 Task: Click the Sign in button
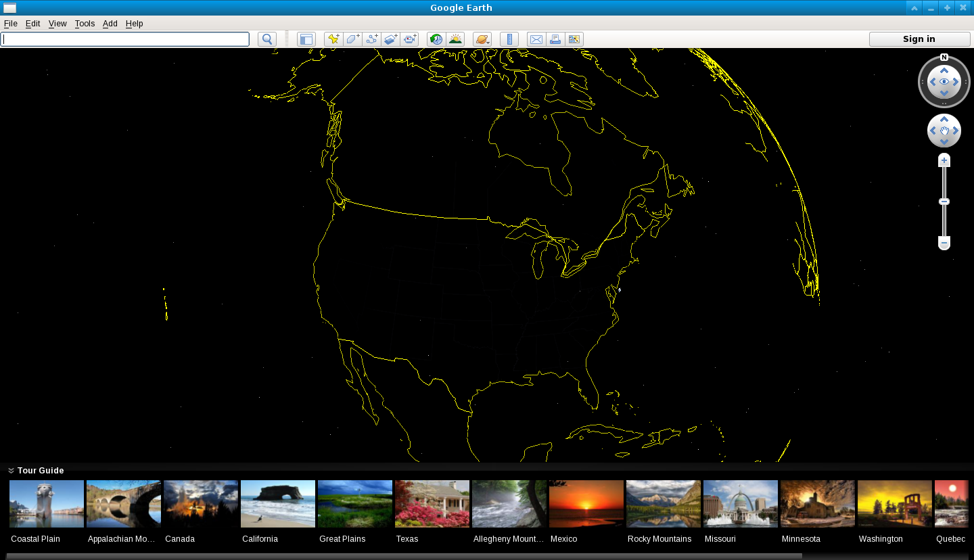919,39
